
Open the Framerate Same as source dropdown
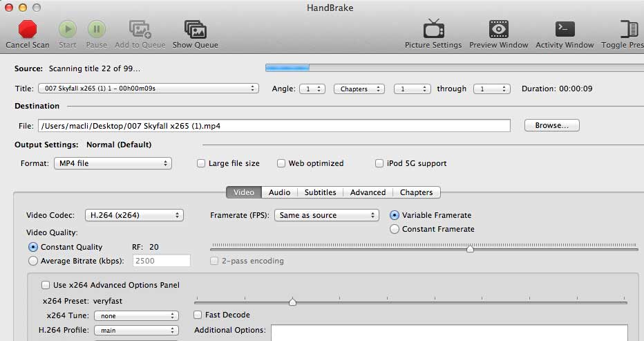(327, 215)
